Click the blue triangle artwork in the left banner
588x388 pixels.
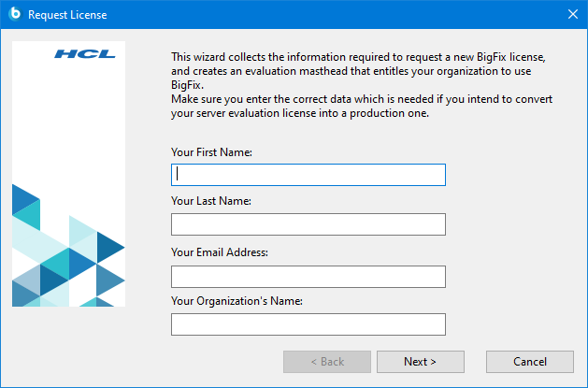[x=69, y=260]
